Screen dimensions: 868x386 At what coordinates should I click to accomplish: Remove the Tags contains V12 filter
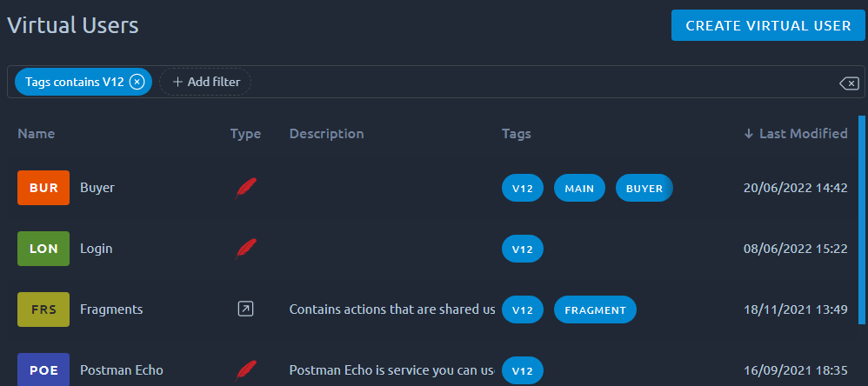click(137, 82)
